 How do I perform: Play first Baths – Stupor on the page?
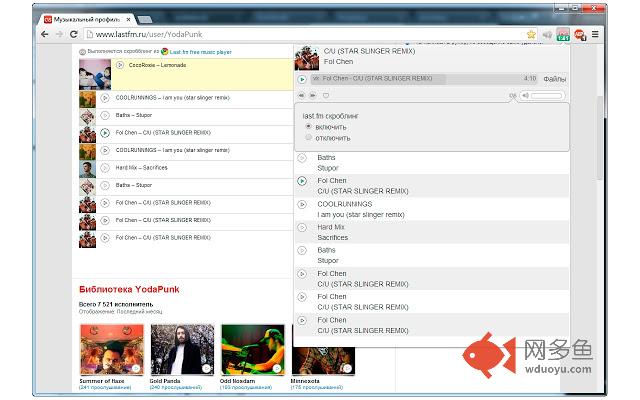[x=105, y=116]
